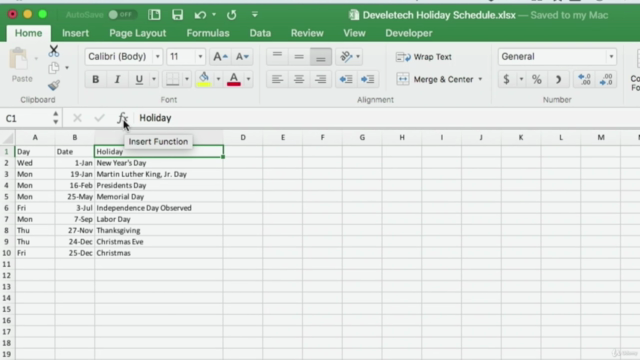The width and height of the screenshot is (640, 360).
Task: Apply red font color
Action: (233, 79)
